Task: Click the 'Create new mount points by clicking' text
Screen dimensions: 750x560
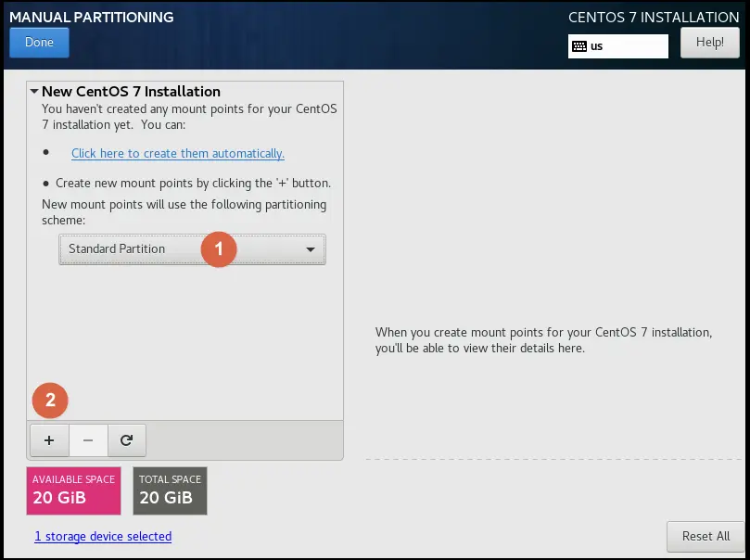Action: pos(193,184)
